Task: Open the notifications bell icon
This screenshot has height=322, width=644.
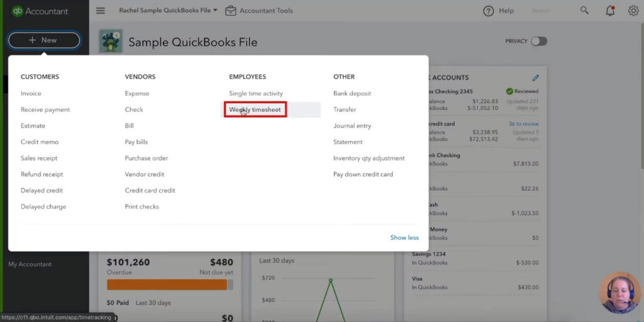Action: [x=609, y=11]
